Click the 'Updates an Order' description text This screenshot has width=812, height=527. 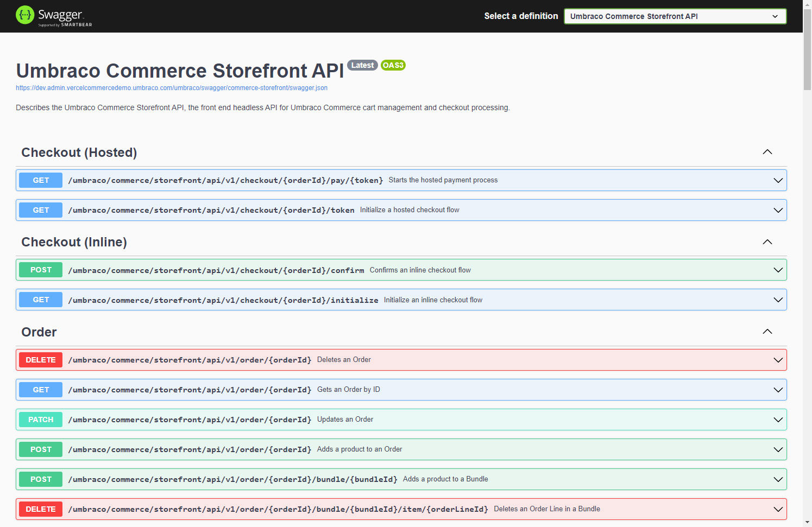(x=345, y=420)
